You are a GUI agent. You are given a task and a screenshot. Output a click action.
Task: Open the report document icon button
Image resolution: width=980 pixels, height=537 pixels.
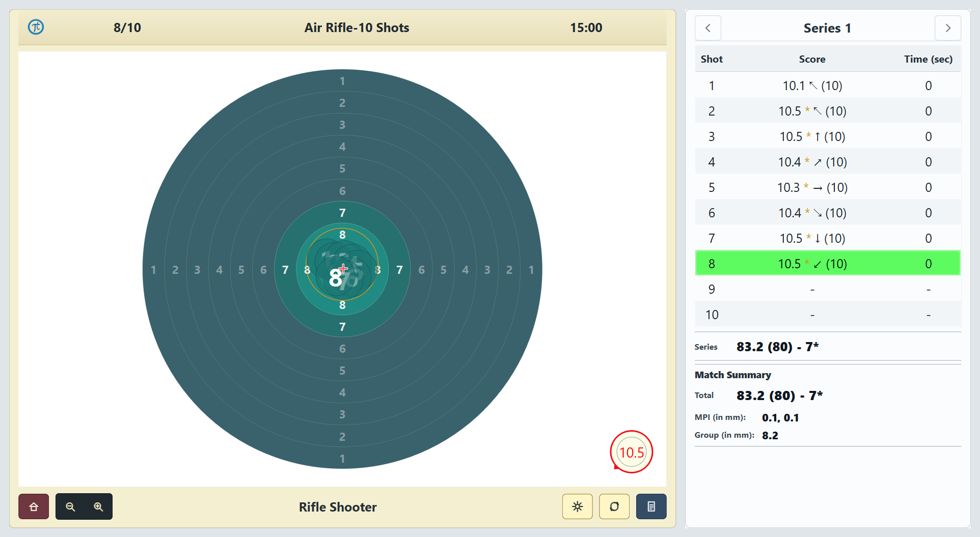point(651,506)
